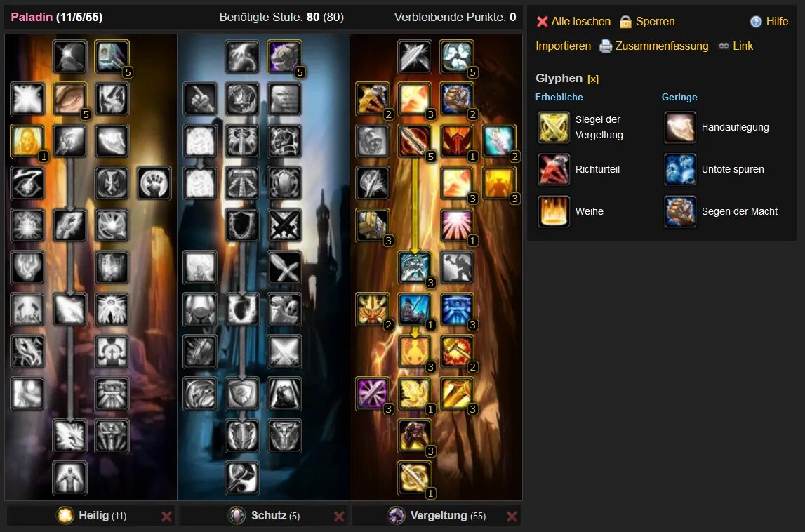Viewport: 805px width, 532px height.
Task: Click the Schutz tree's shield icon
Action: pos(237,515)
